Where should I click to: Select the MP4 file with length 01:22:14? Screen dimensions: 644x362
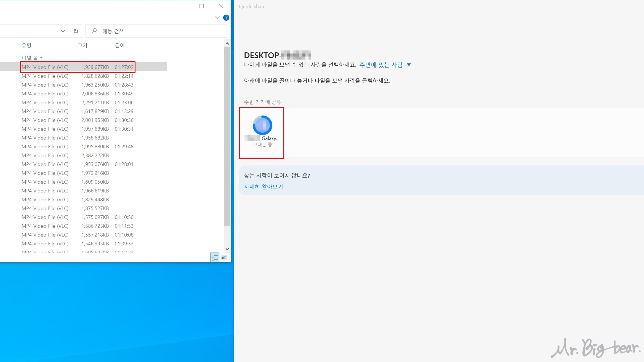[x=77, y=76]
